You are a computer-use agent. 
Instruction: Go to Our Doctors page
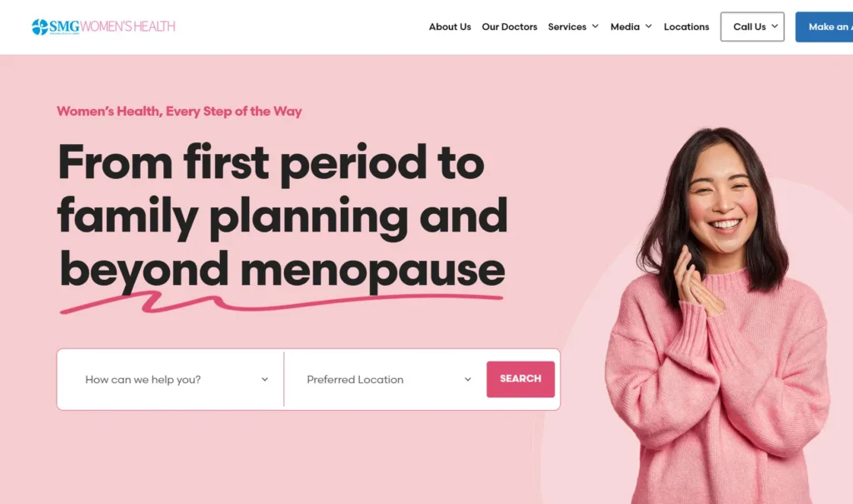pyautogui.click(x=509, y=27)
